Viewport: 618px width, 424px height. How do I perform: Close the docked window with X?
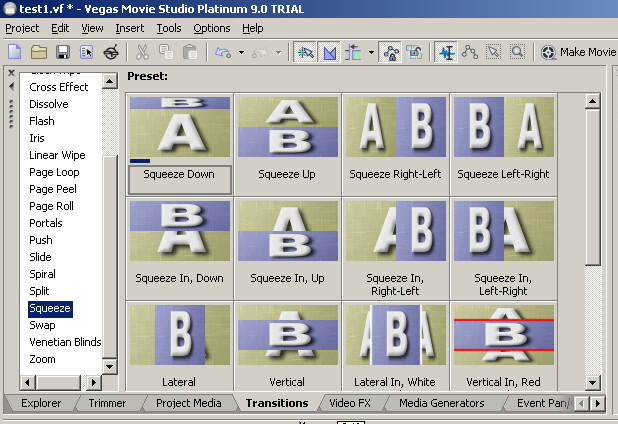pyautogui.click(x=11, y=73)
